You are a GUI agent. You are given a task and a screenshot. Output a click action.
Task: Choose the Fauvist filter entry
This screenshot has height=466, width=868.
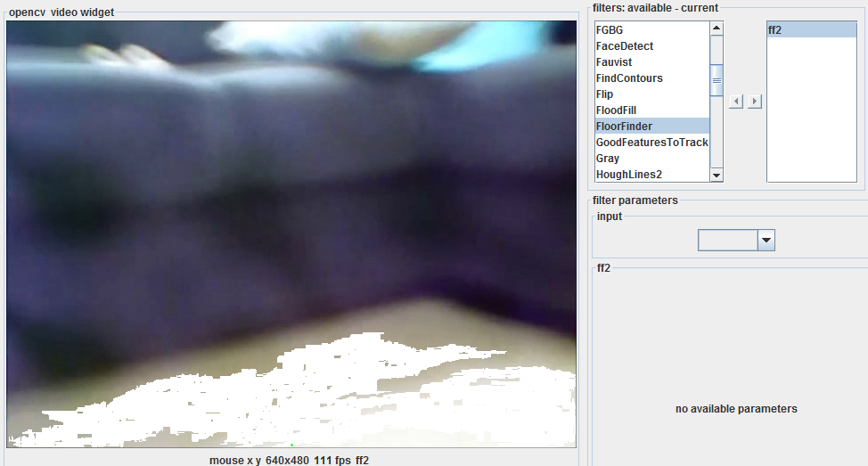tap(652, 62)
